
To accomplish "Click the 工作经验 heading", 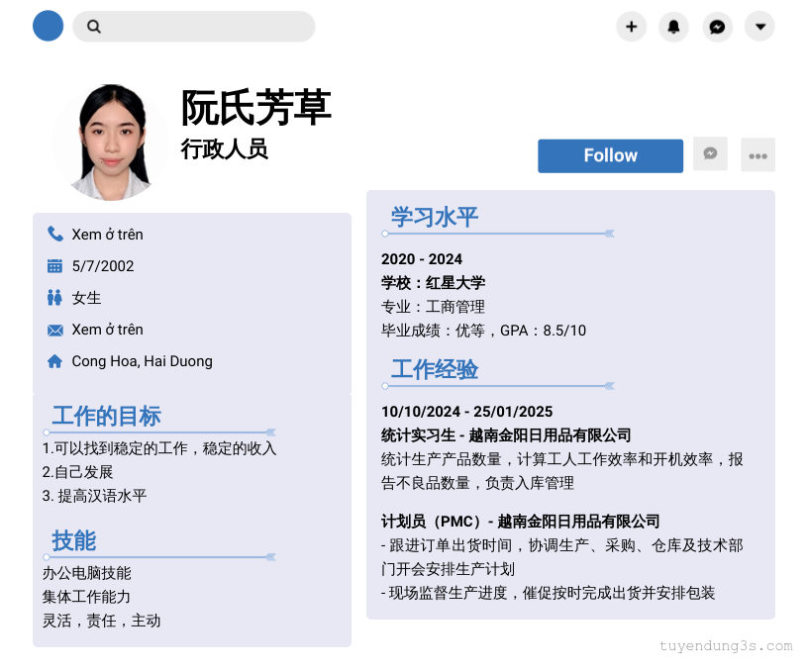I will tap(435, 369).
